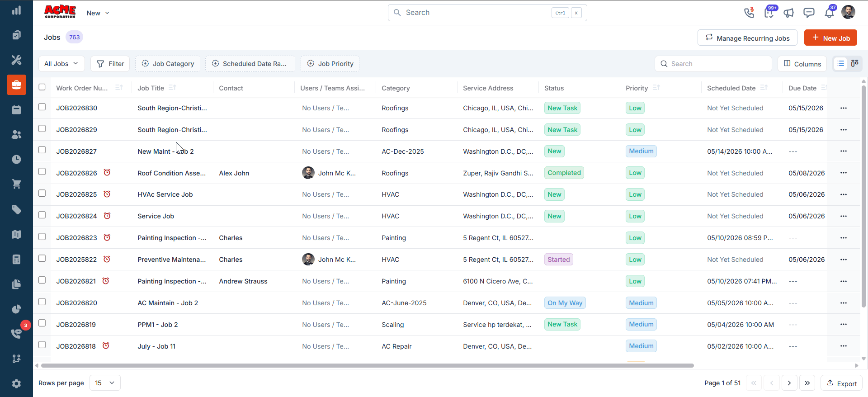Open the Scheduled Date Range filter chip
Screen dimensions: 868x397
point(250,64)
